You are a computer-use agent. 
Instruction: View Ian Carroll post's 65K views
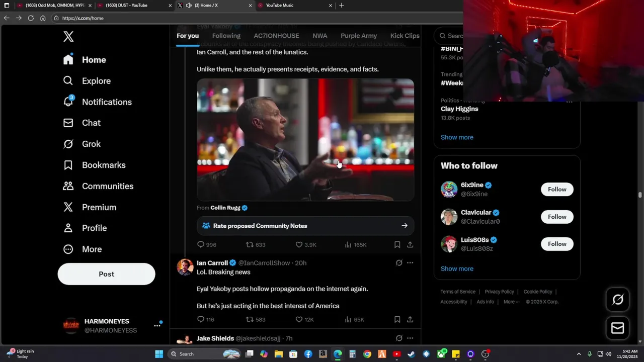(354, 319)
